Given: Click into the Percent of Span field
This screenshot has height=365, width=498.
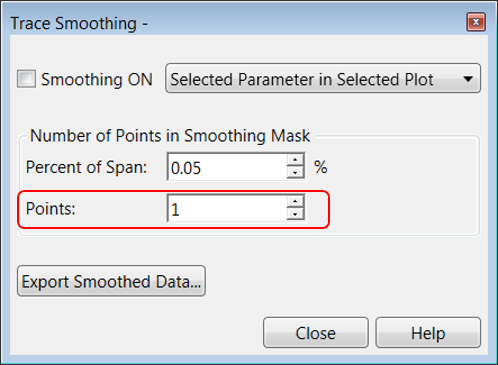Looking at the screenshot, I should [x=227, y=167].
